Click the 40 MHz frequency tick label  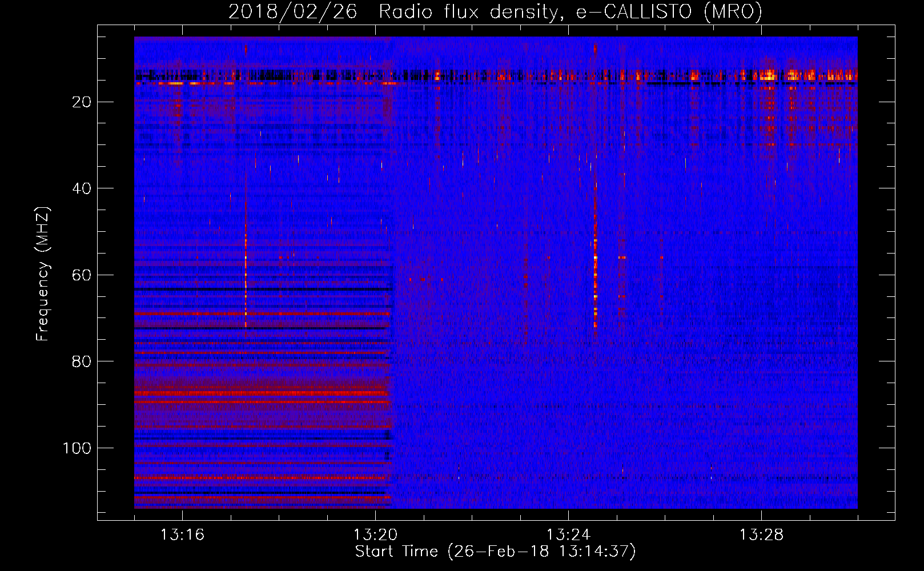tap(82, 188)
